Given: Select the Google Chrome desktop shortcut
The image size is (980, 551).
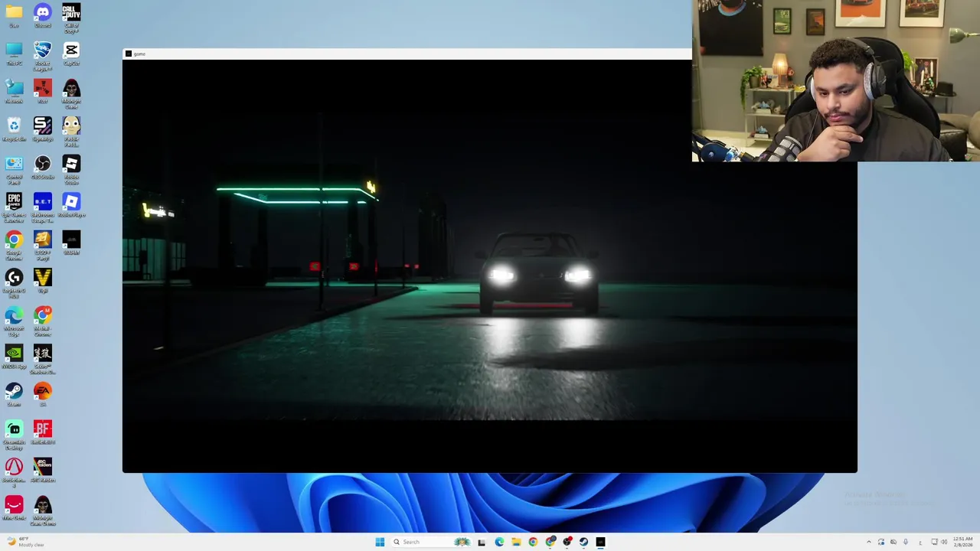Looking at the screenshot, I should [x=14, y=245].
